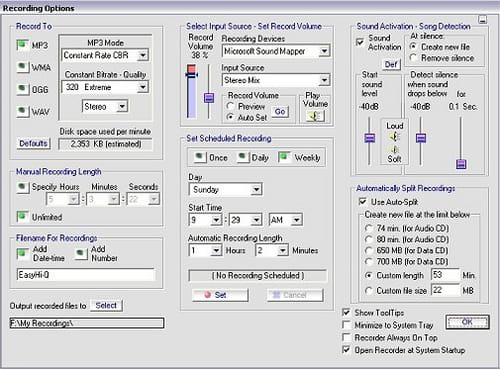Toggle Use Auto-Split checkbox
Image resolution: width=500 pixels, height=369 pixels.
point(362,202)
